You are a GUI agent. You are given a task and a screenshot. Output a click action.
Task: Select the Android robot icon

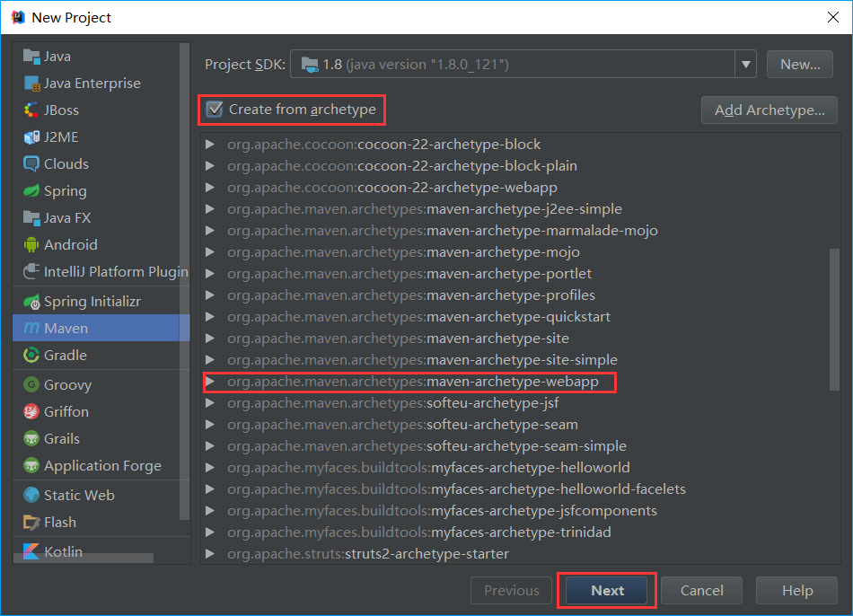31,245
